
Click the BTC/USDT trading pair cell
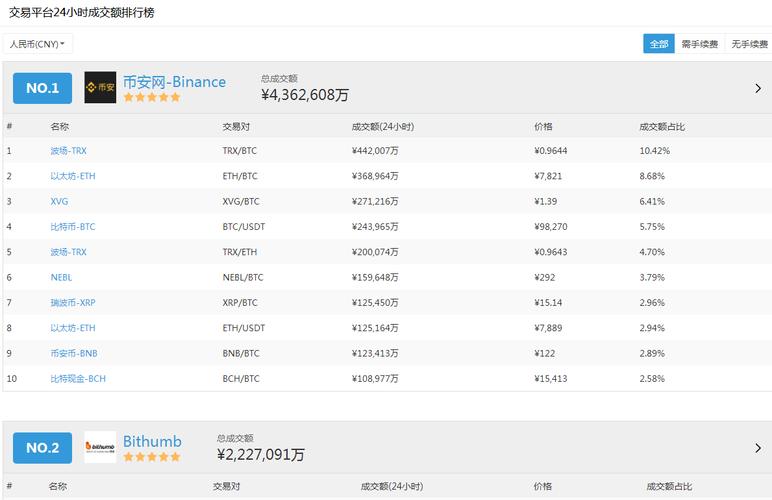click(x=244, y=227)
